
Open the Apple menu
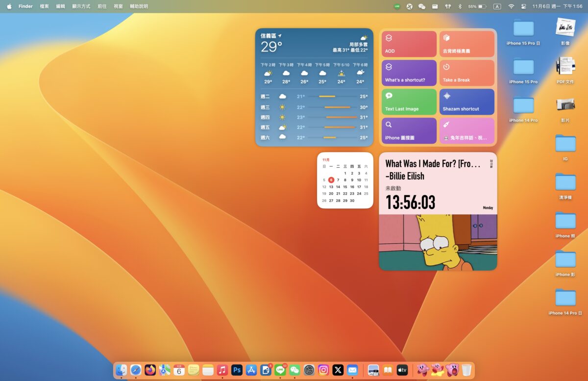[x=9, y=6]
